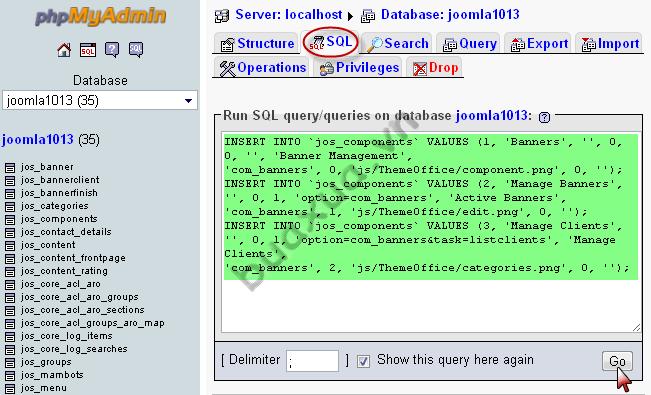651x395 pixels.
Task: Click joomla1013 link in the query legend
Action: (x=492, y=115)
